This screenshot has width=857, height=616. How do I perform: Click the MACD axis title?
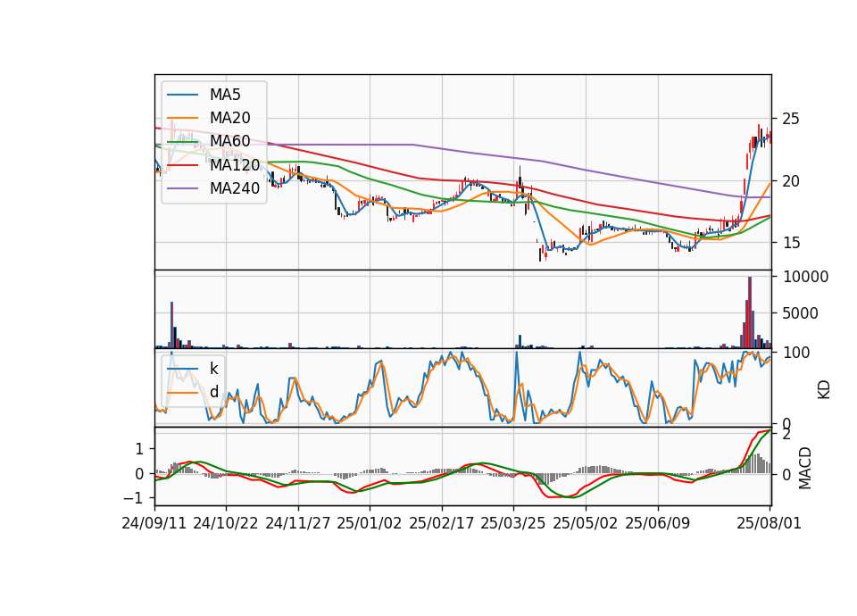click(804, 469)
